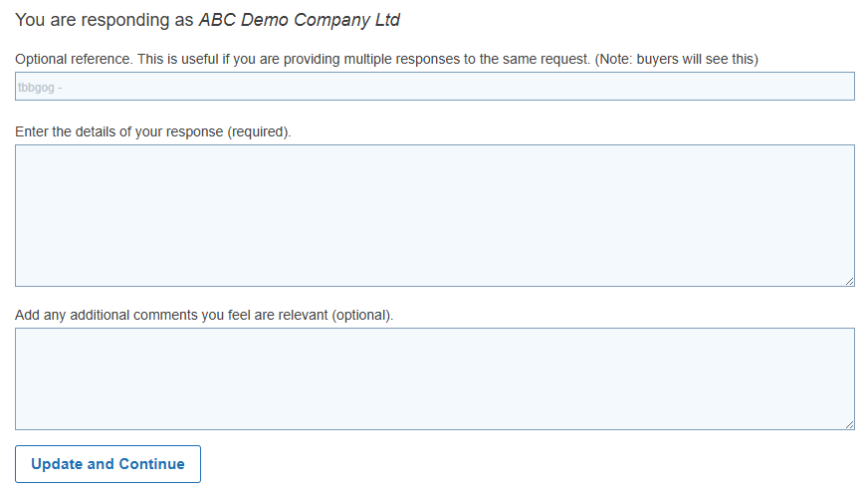Screen dimensions: 868x490
Task: Focus the response details text area
Action: tap(434, 215)
